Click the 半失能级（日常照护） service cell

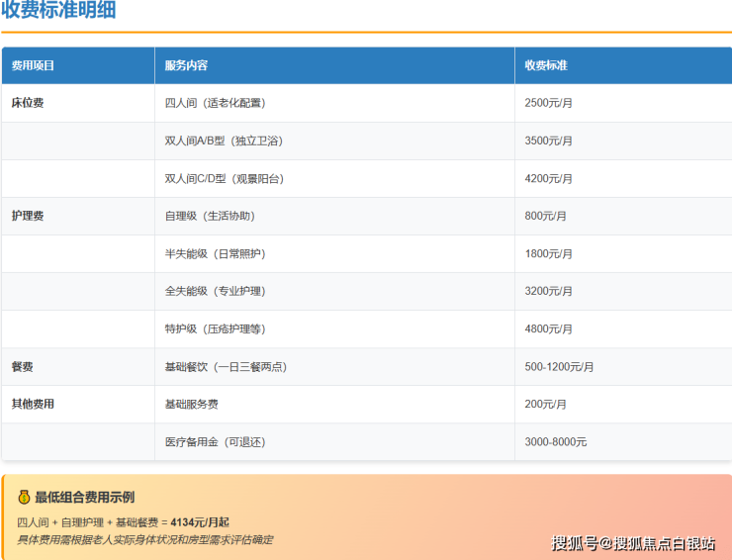(215, 253)
